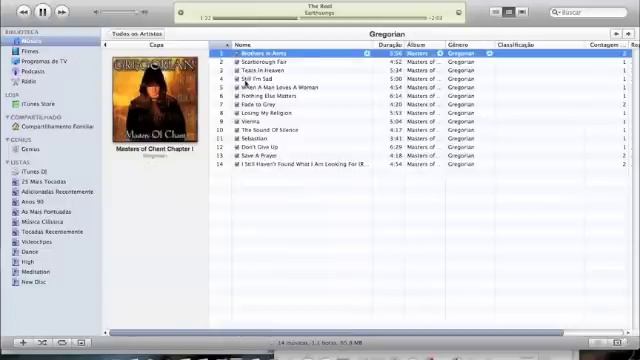Go to previous artist arrow
Screen dimensions: 640x360
coord(616,34)
